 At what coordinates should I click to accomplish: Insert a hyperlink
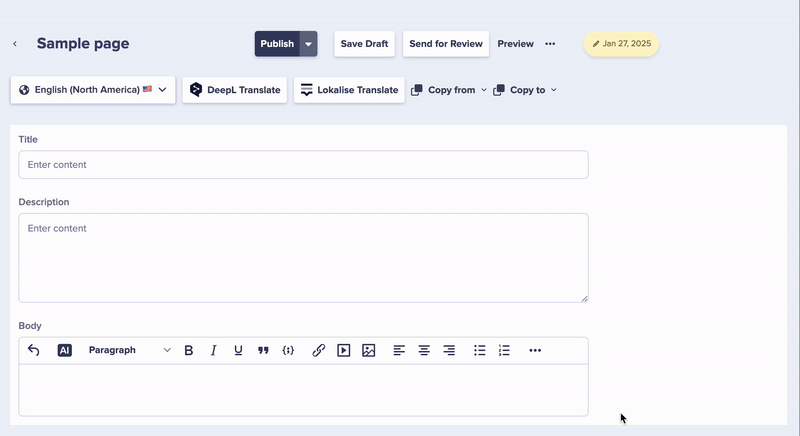pos(319,350)
